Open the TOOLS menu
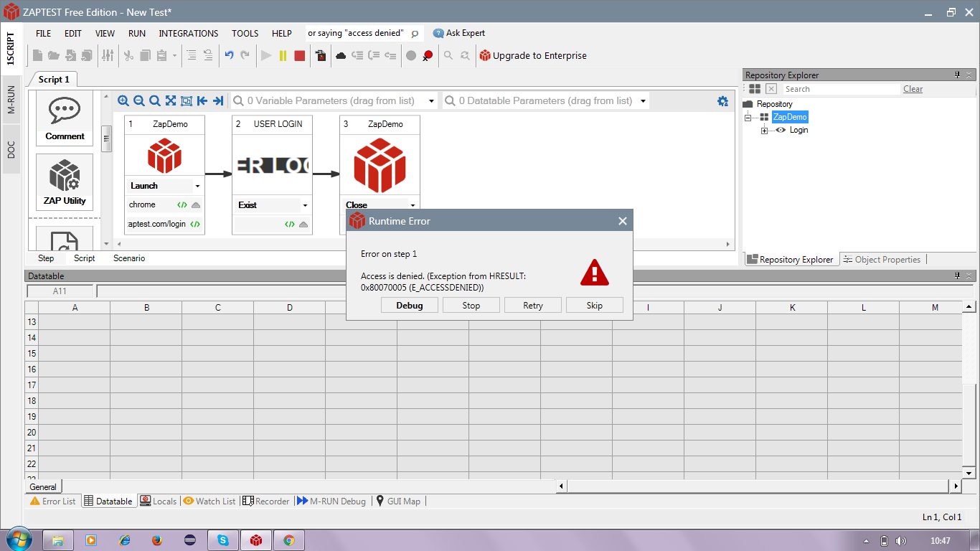 (245, 34)
